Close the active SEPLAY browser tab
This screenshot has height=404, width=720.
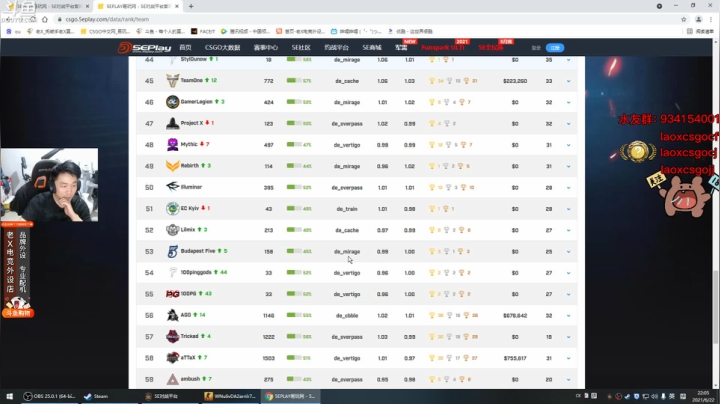click(x=177, y=6)
